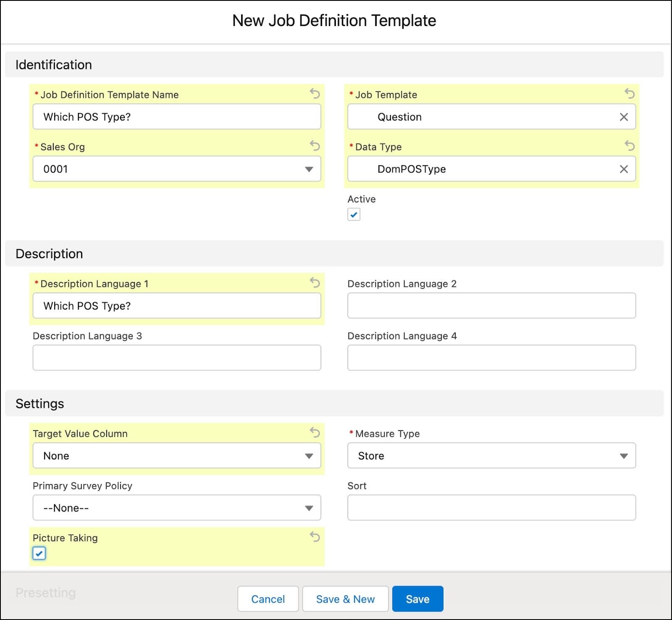Viewport: 672px width, 620px height.
Task: Click the Description Language 3 input
Action: click(177, 358)
